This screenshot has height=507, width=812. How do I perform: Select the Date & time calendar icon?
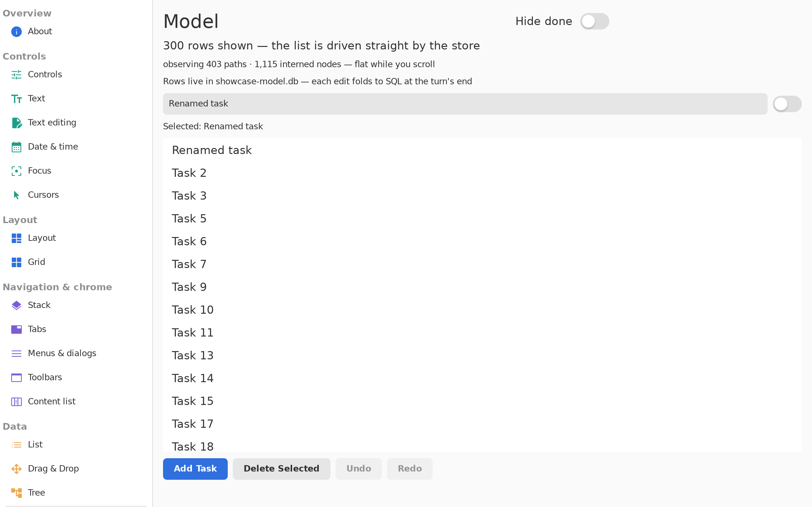(x=16, y=147)
